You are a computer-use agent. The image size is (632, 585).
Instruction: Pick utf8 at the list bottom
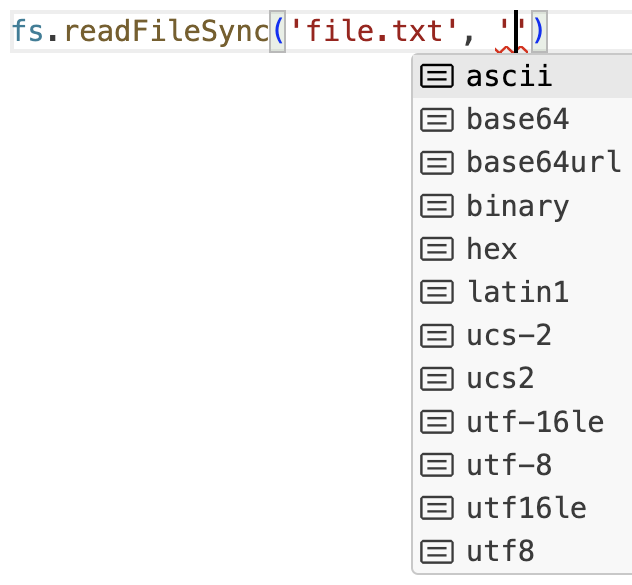[x=500, y=551]
